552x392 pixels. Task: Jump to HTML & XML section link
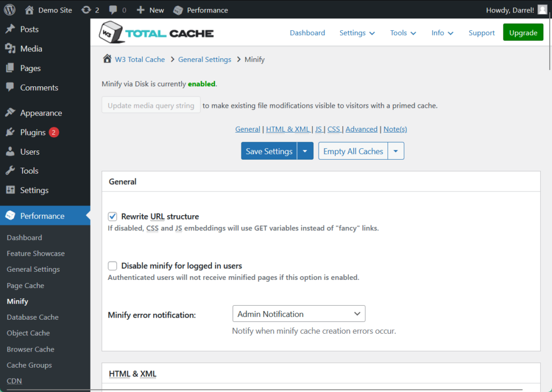pyautogui.click(x=288, y=129)
